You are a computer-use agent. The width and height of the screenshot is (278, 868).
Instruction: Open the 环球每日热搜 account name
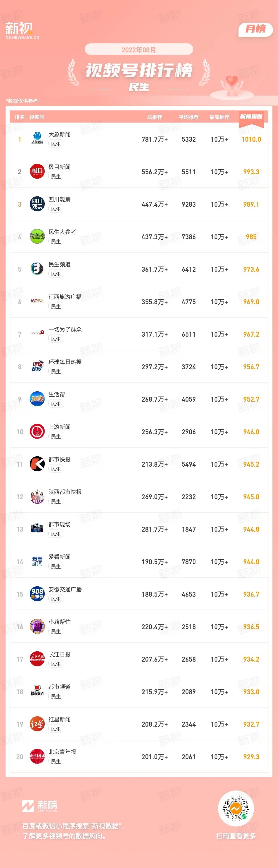tap(65, 362)
